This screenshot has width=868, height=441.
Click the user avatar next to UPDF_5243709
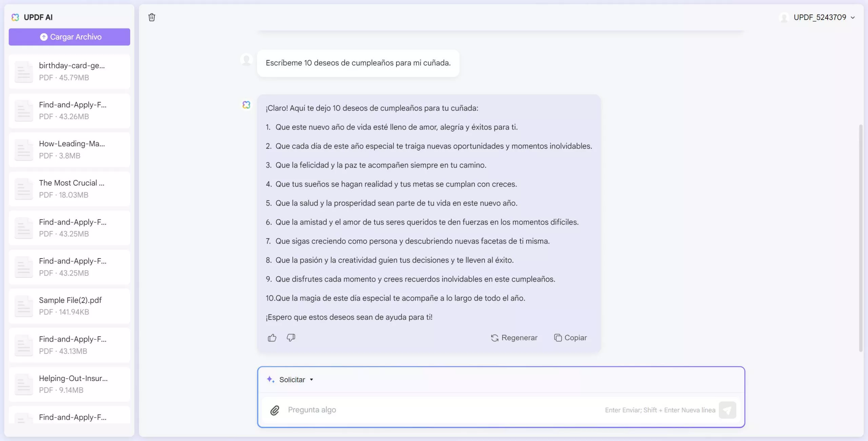[784, 17]
